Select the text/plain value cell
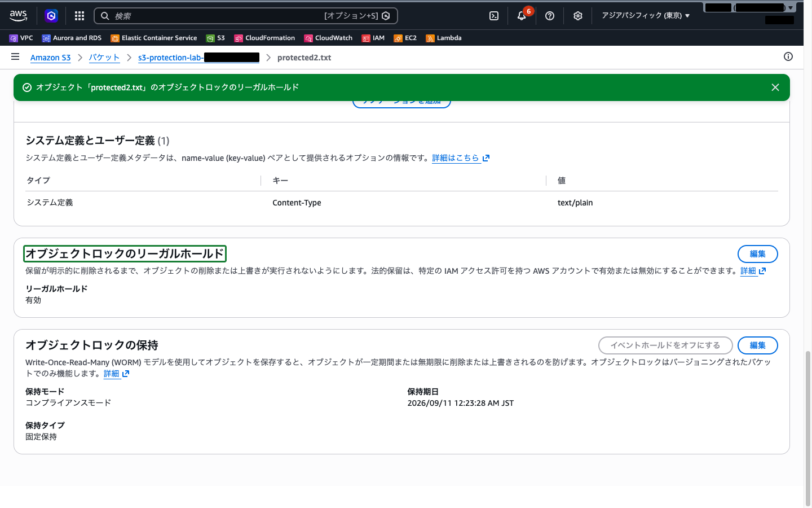The image size is (812, 508). (x=575, y=203)
